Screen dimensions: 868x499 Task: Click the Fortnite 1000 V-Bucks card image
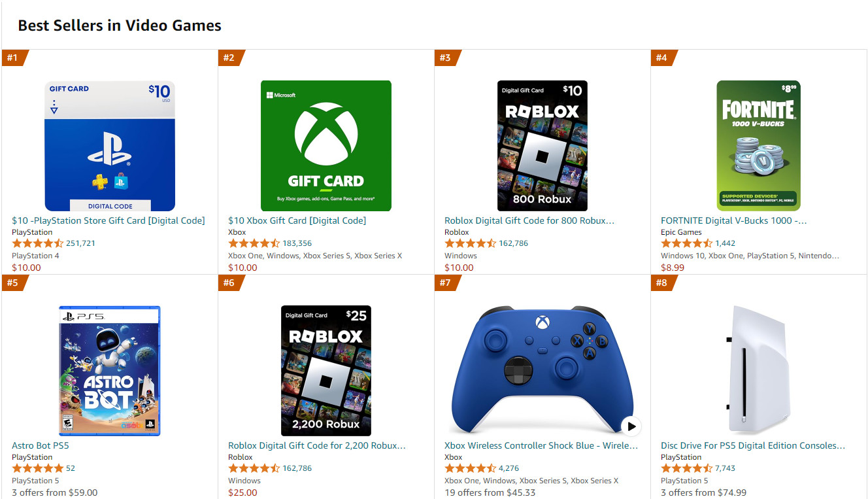758,145
